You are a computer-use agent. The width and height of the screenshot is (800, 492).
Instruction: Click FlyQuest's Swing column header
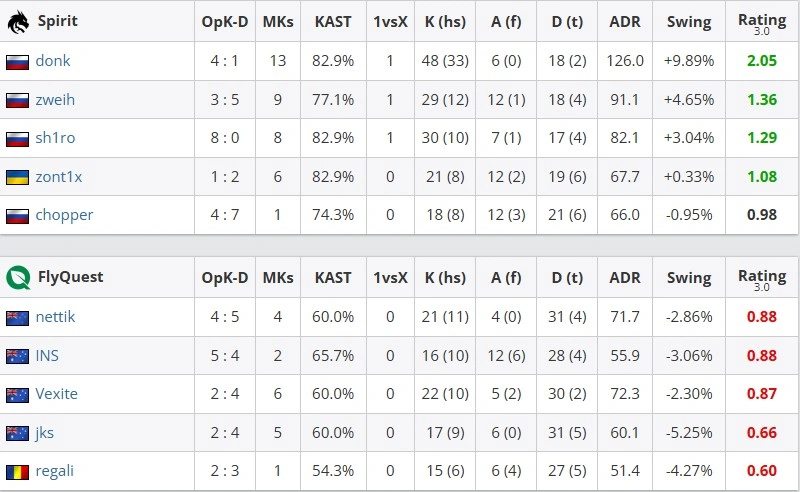tap(689, 278)
